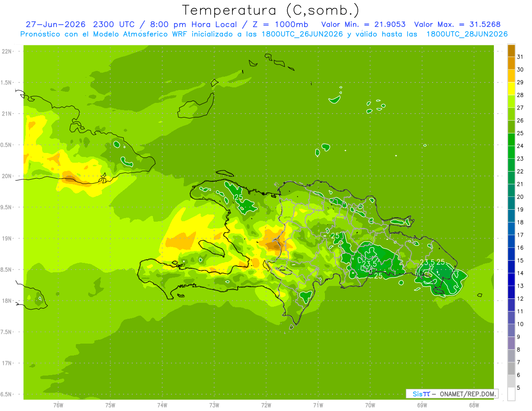
Task: Pick the gray swatch between 6 and 7
Action: 511,369
